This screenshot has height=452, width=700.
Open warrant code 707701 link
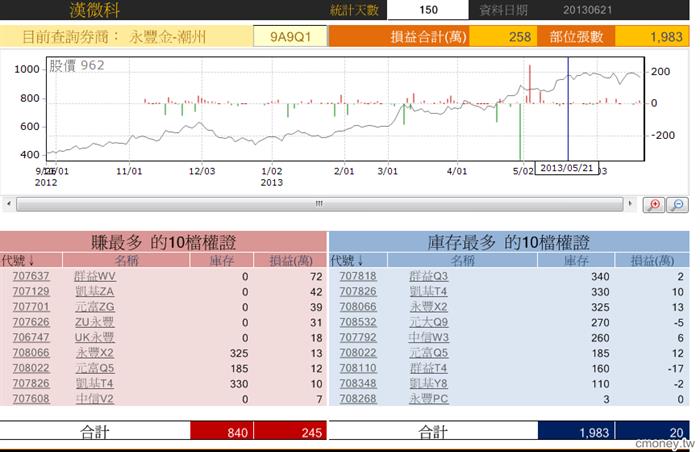[31, 307]
